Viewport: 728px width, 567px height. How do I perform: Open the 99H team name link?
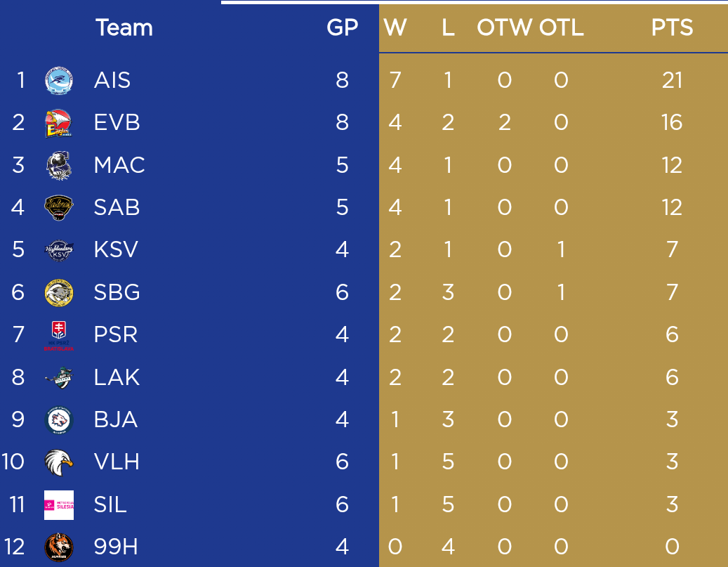pos(116,547)
